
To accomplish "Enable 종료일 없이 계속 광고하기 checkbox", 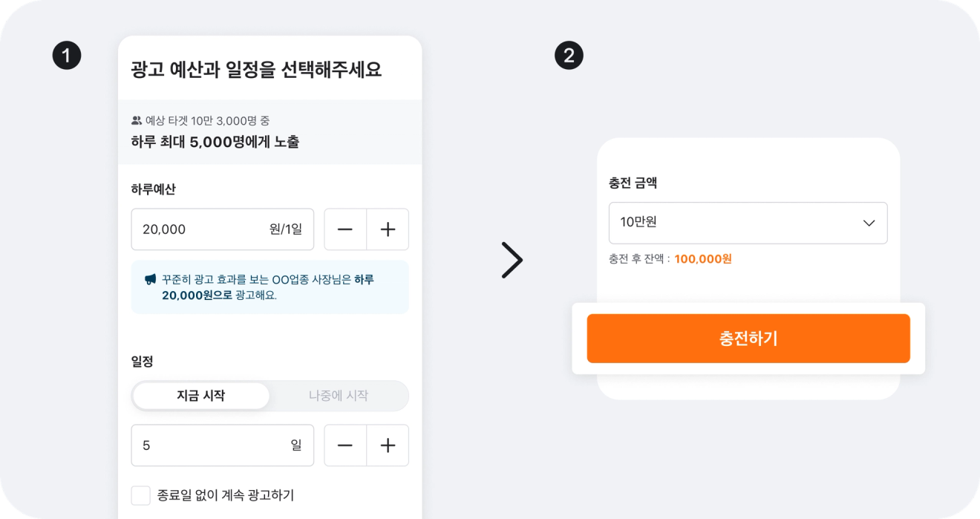I will point(141,495).
